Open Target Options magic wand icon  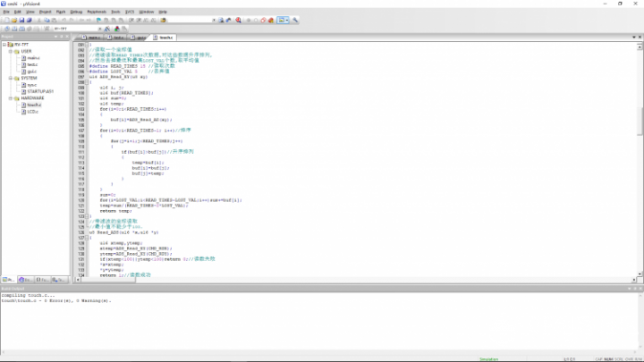(106, 29)
